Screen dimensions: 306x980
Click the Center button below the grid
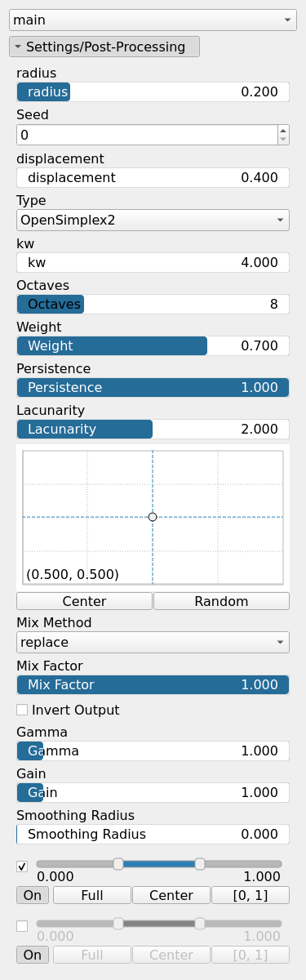pos(84,601)
